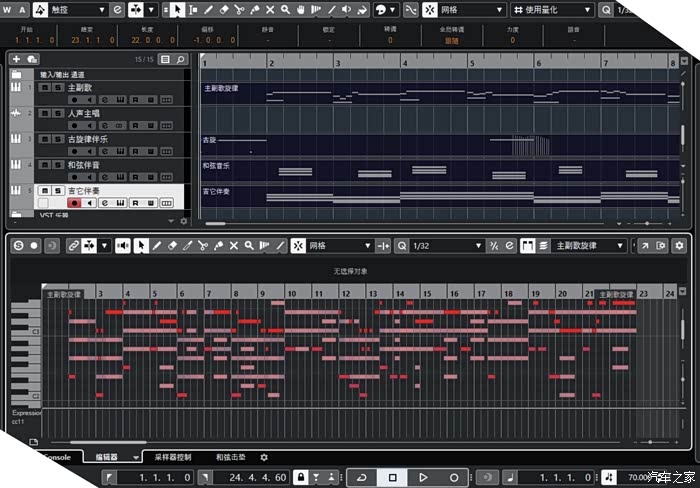Switch to the 和弦击垫 tab

[231, 457]
